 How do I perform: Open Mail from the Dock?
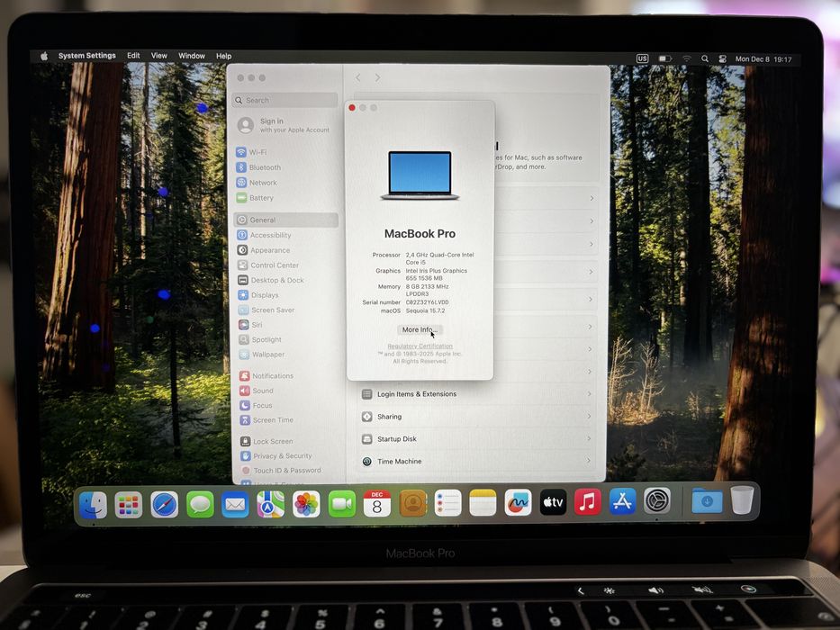coord(235,505)
